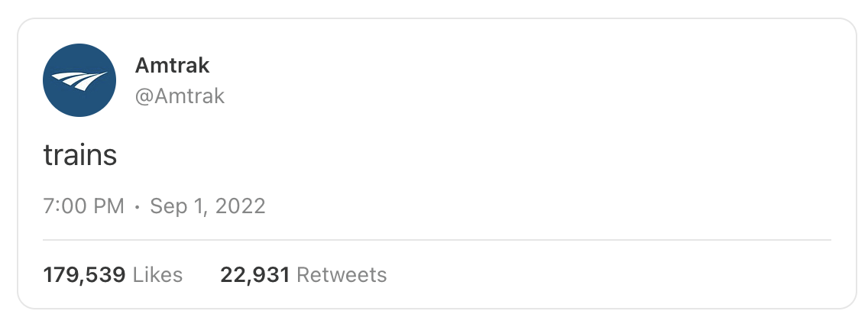868x324 pixels.
Task: Click the dot separator between time and date
Action: pyautogui.click(x=138, y=206)
